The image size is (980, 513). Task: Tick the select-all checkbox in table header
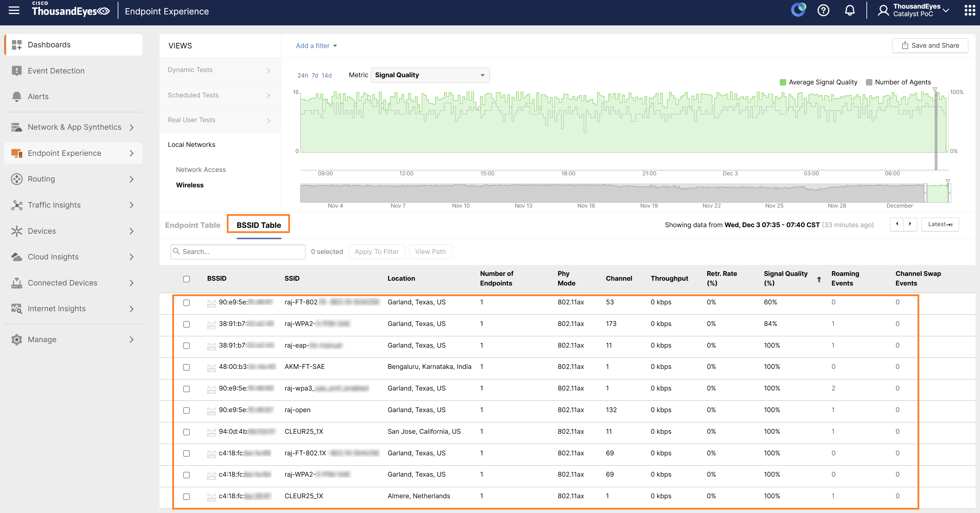tap(186, 279)
